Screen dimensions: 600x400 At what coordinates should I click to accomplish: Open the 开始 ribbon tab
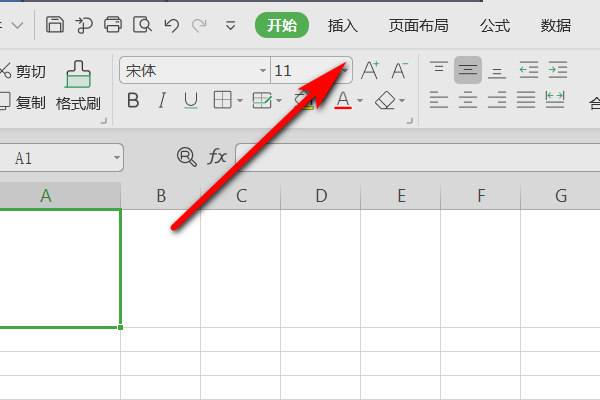click(282, 25)
